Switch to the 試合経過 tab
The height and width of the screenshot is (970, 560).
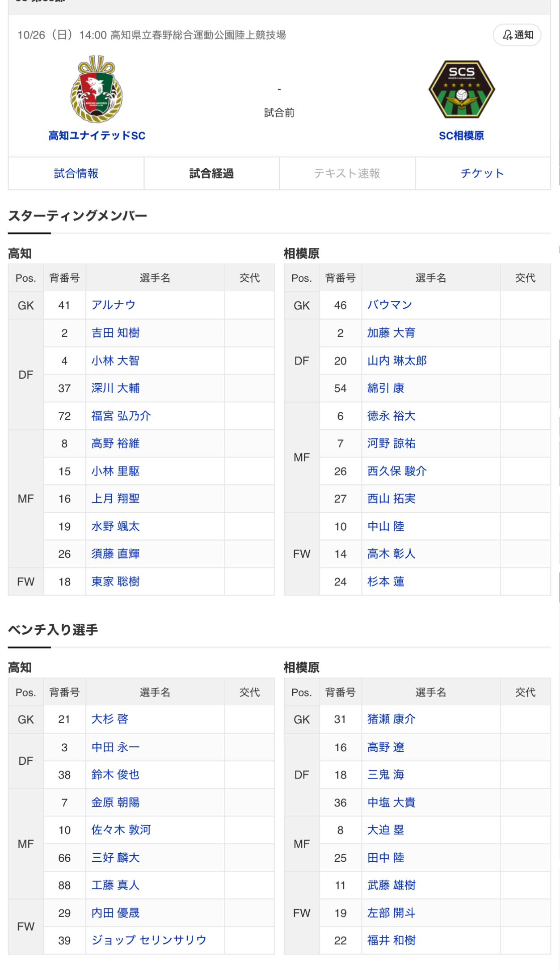pyautogui.click(x=211, y=174)
